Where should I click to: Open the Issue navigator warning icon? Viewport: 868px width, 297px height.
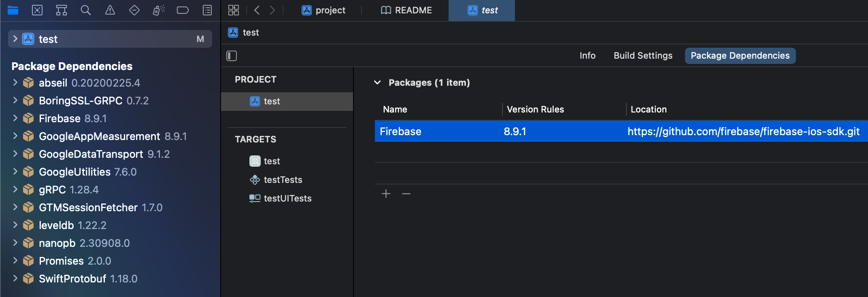tap(110, 10)
